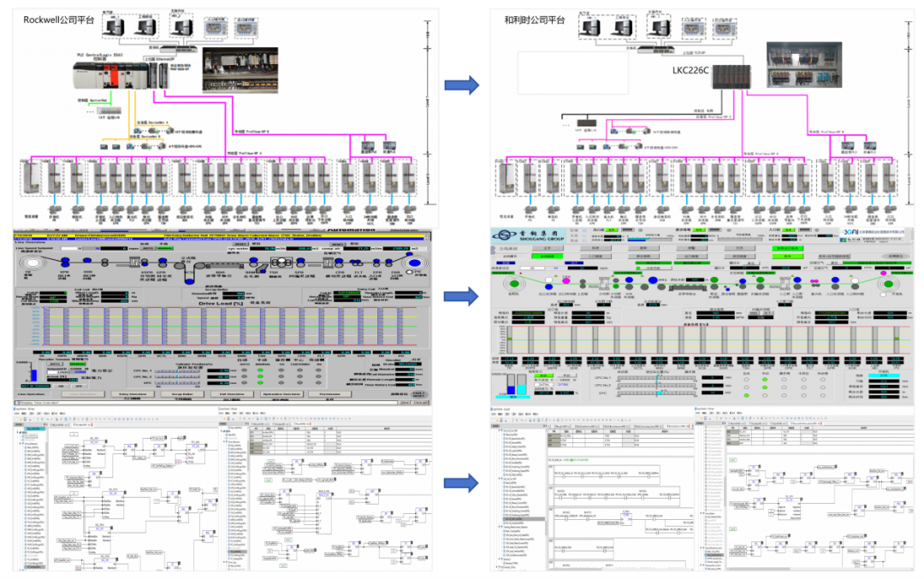Click the leftmost HMI computer in Rockwell diagram

(112, 27)
